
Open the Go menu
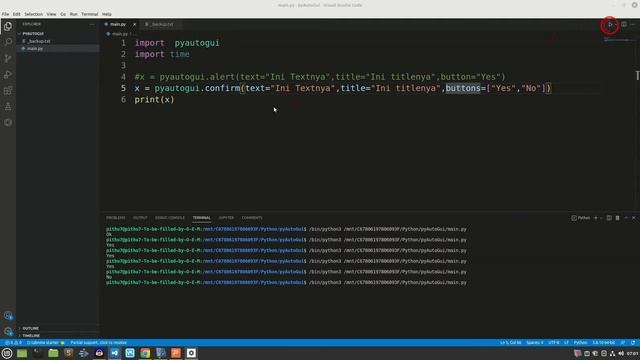(63, 14)
